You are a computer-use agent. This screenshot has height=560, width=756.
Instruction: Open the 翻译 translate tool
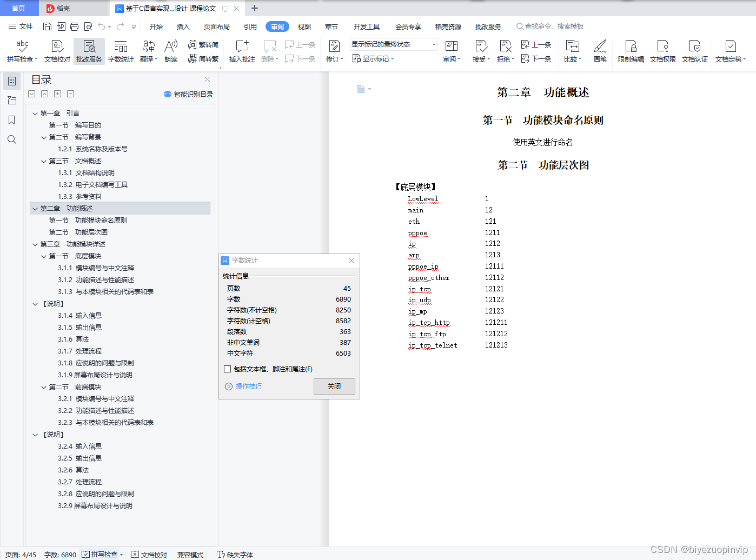click(x=149, y=51)
